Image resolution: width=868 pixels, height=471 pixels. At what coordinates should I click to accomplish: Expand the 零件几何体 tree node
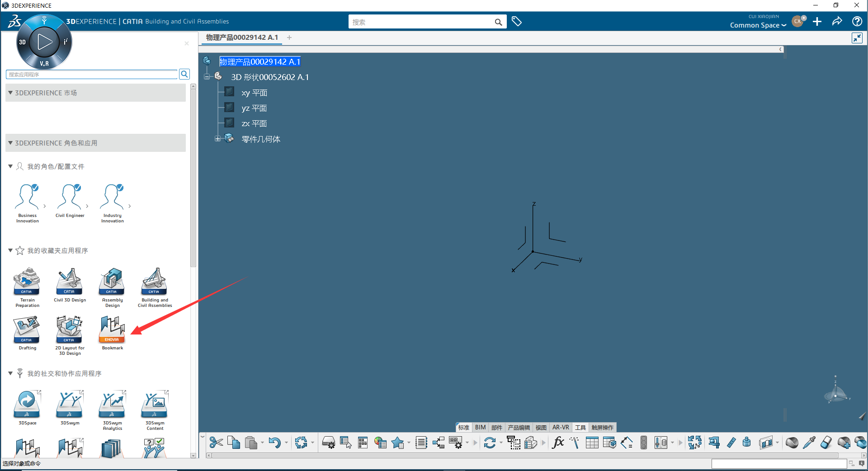click(217, 139)
